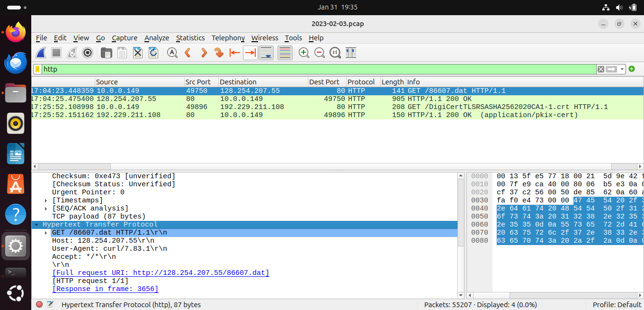The width and height of the screenshot is (644, 310).
Task: Start capturing packets with shark fin icon
Action: (41, 53)
